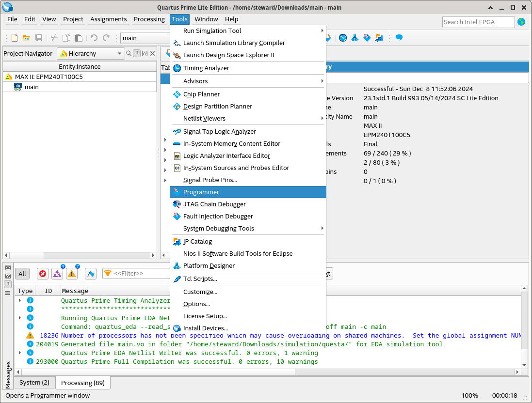532x403 pixels.
Task: Undo last action with toolbar arrow
Action: 94,38
